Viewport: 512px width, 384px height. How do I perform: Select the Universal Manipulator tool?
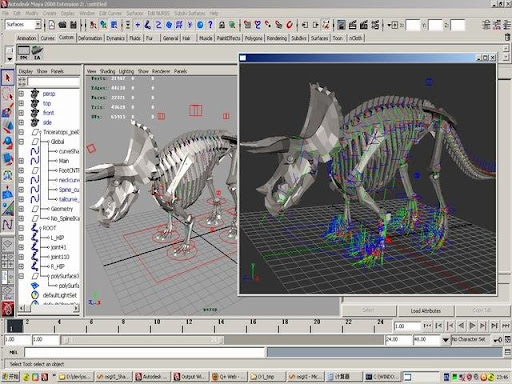point(8,175)
